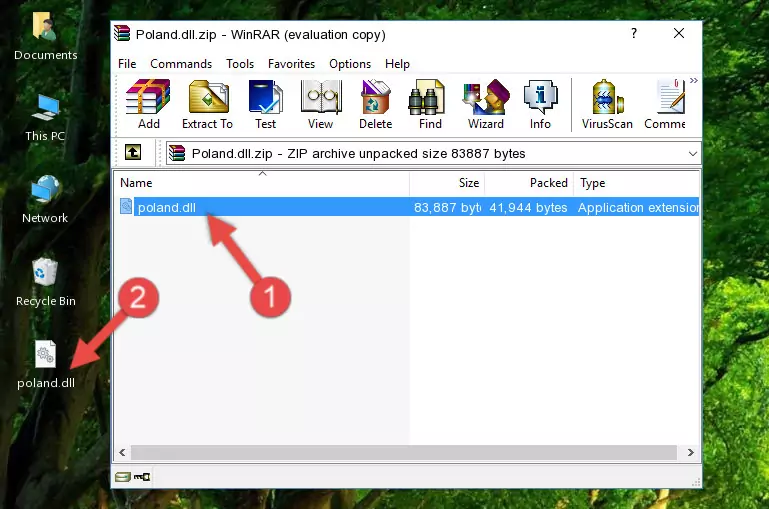
Task: Click the WinRAR archive icon in address bar
Action: 177,153
